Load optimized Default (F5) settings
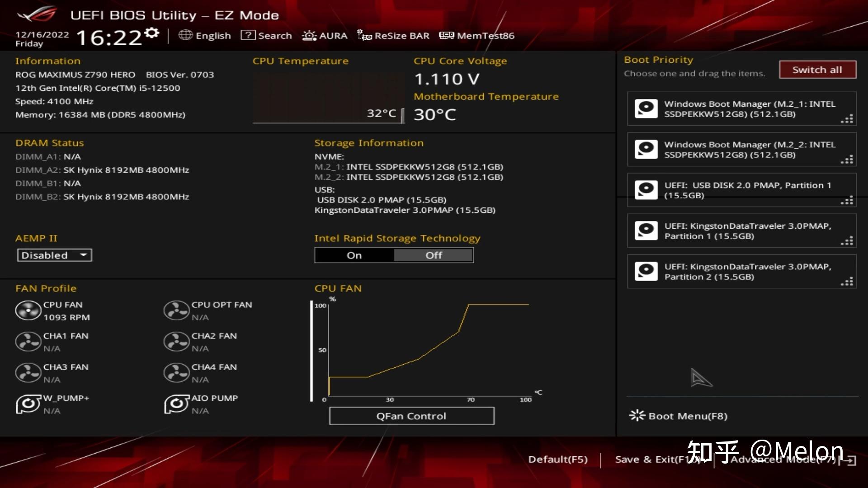The height and width of the screenshot is (488, 868). tap(558, 460)
